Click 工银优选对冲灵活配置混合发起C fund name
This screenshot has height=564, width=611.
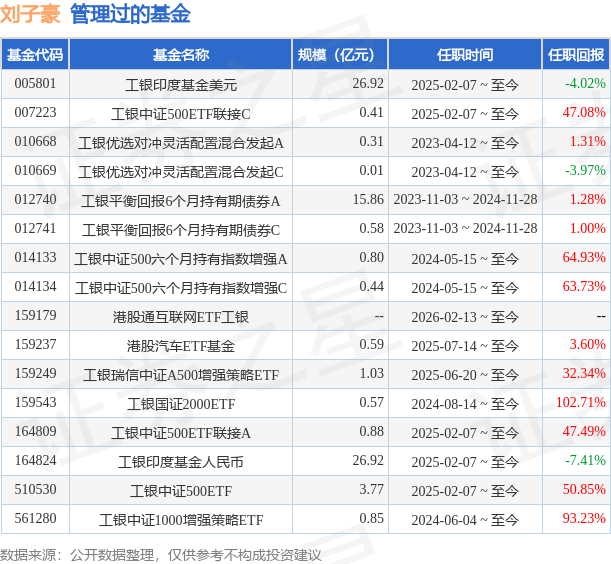pyautogui.click(x=181, y=171)
